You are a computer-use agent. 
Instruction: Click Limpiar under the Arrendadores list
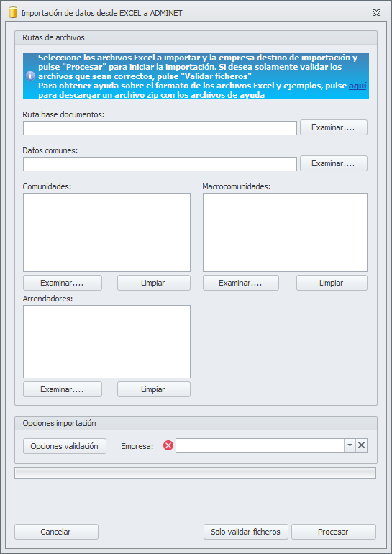[154, 389]
